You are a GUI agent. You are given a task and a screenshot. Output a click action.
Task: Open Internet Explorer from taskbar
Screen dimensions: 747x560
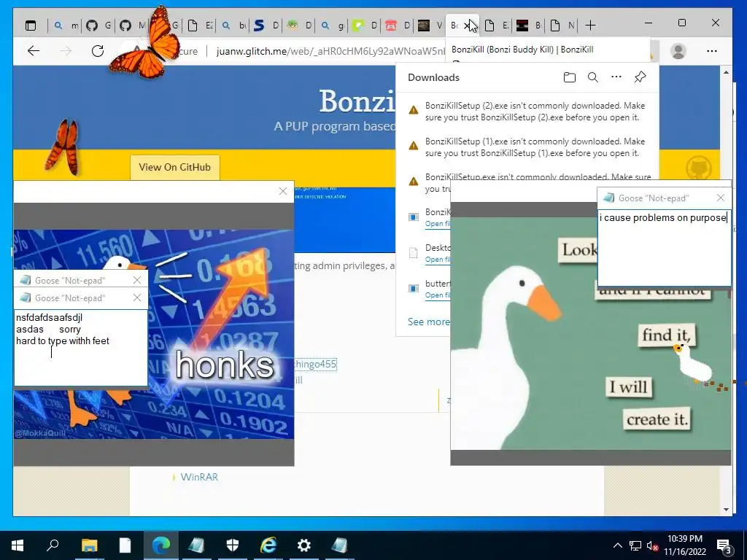point(268,545)
